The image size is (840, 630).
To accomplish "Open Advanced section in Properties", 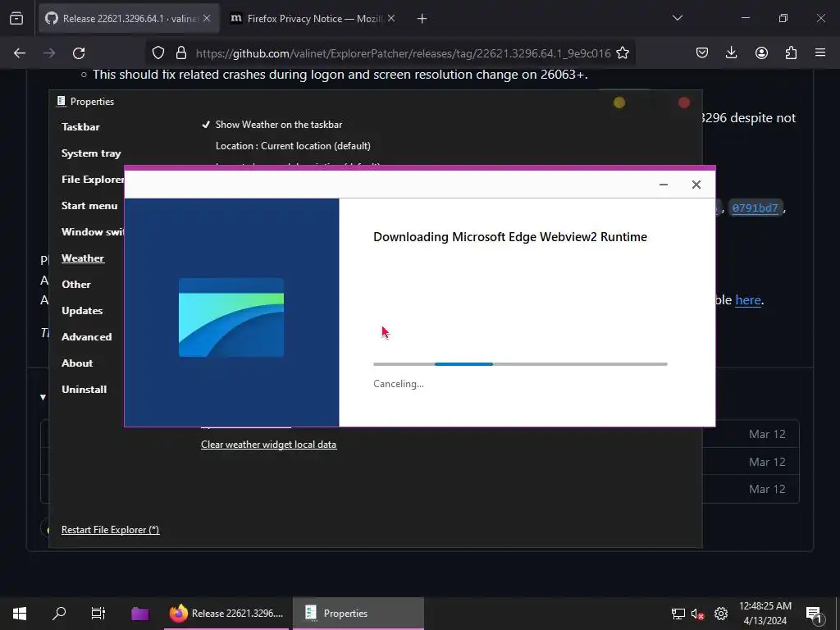I will click(87, 337).
